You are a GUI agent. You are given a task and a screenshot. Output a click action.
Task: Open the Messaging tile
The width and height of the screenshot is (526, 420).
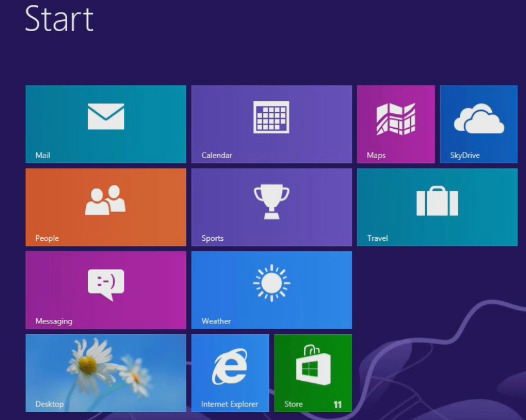click(x=106, y=290)
